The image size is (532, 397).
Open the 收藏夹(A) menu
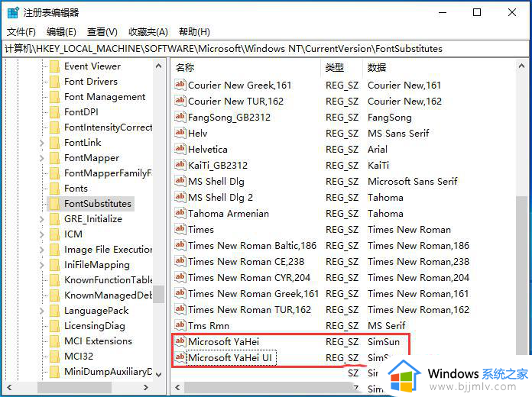[148, 32]
